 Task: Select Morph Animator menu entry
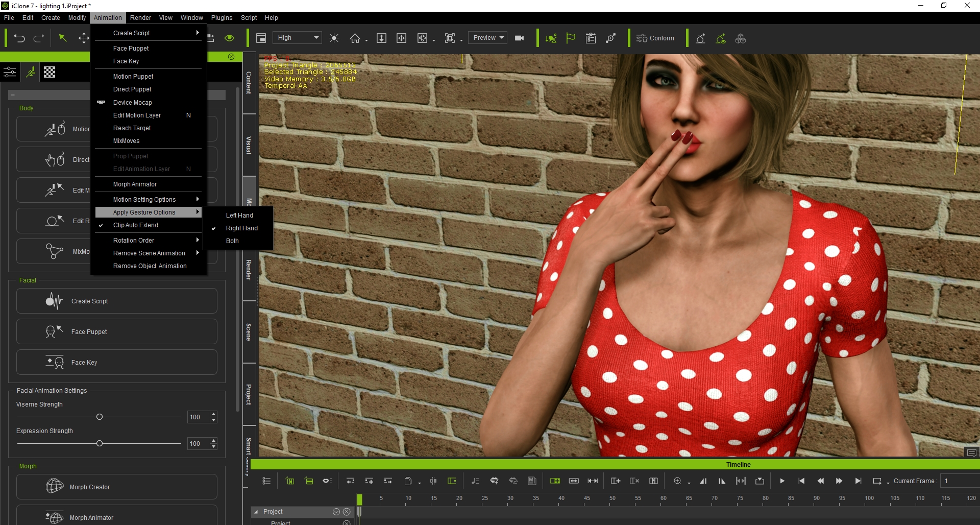pos(149,184)
